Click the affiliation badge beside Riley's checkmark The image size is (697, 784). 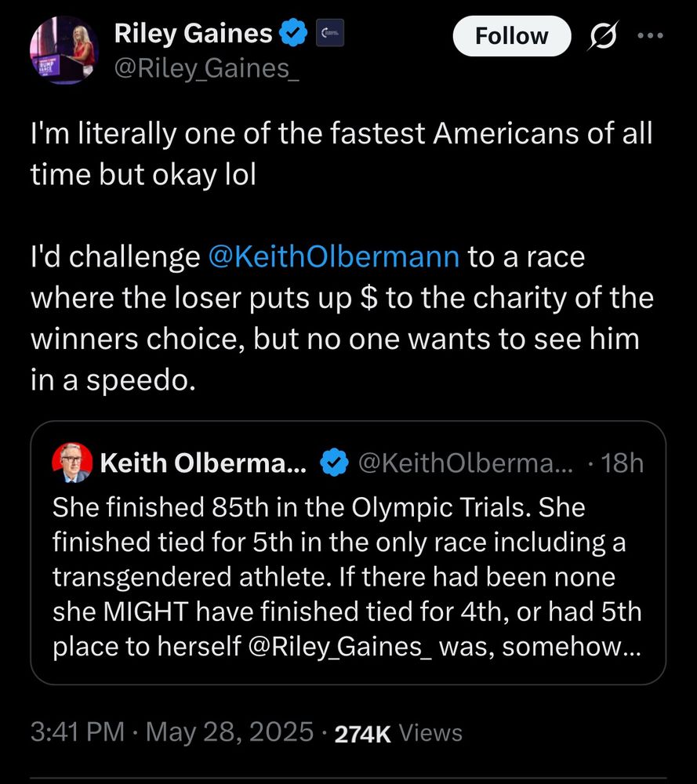tap(329, 34)
